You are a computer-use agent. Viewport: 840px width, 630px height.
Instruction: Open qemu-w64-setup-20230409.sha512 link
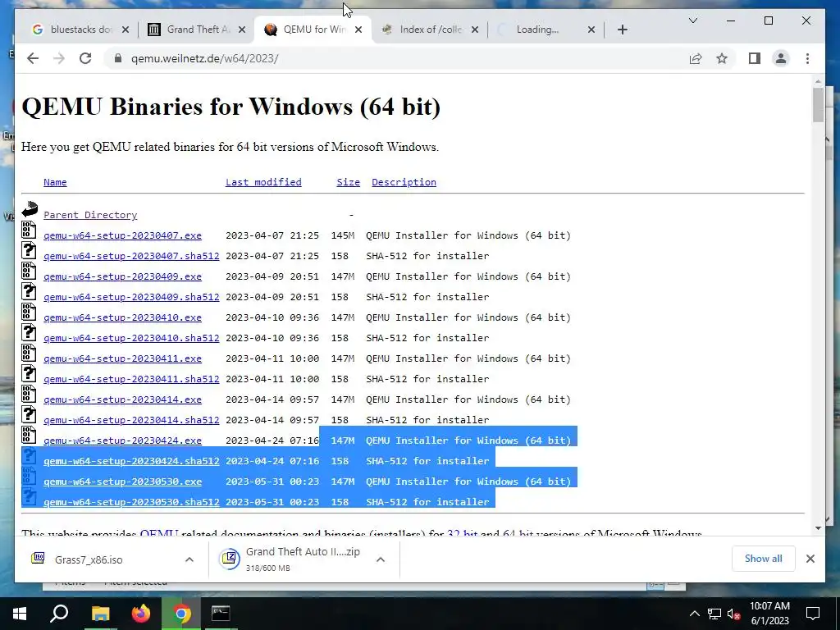point(131,297)
